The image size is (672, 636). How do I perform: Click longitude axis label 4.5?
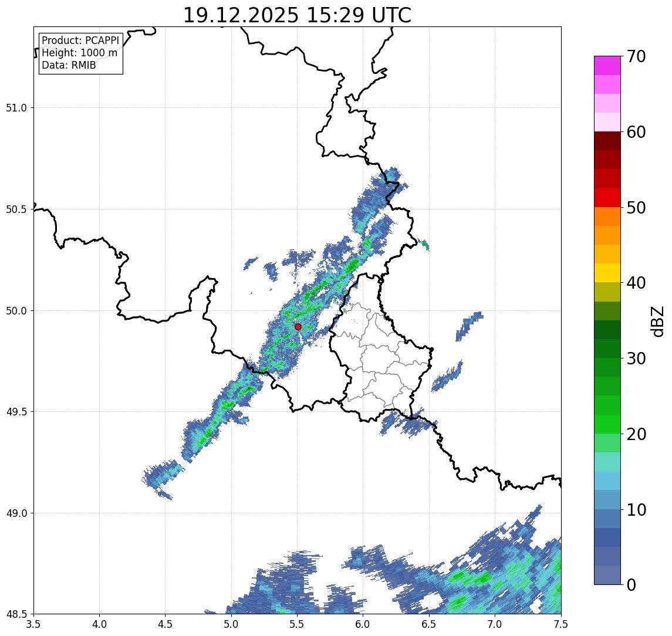click(166, 624)
